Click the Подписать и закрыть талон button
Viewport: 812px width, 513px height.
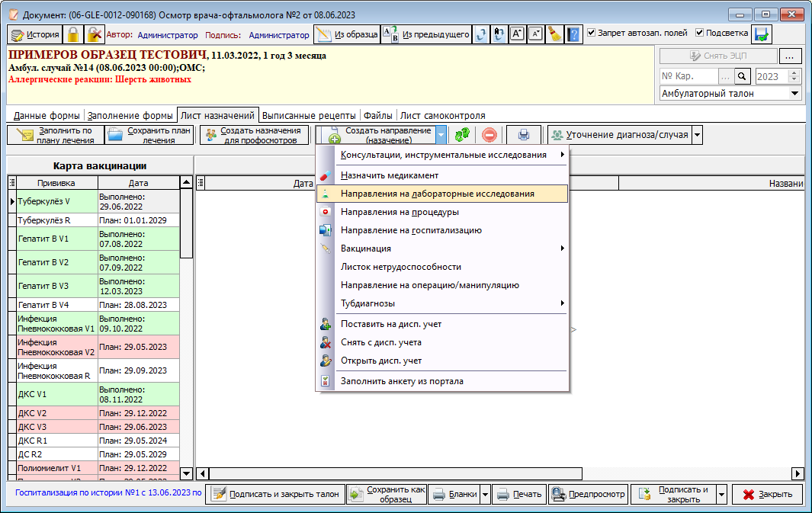click(276, 495)
